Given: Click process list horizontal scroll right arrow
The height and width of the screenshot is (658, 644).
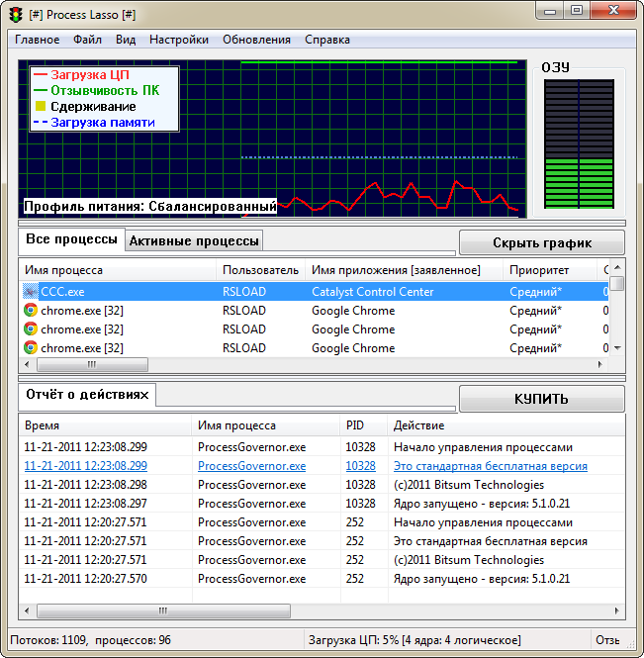Looking at the screenshot, I should [599, 364].
